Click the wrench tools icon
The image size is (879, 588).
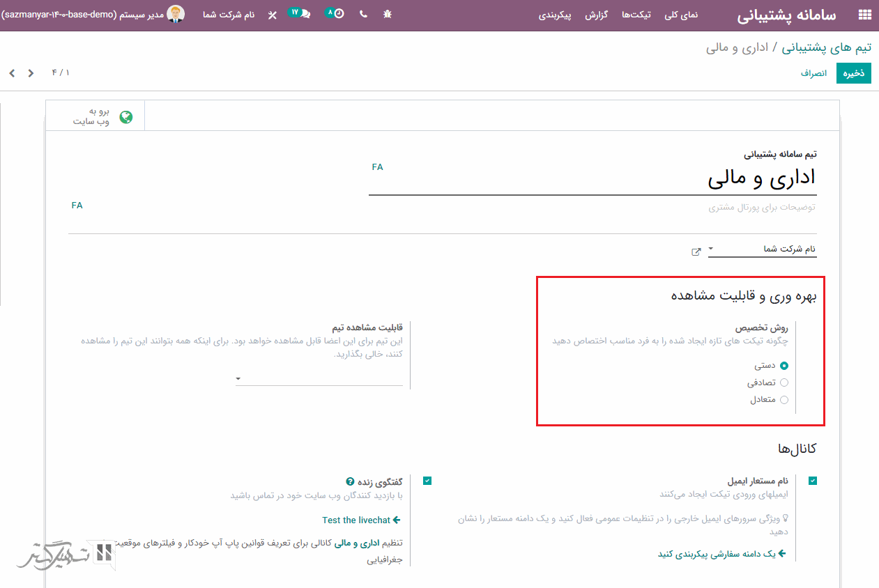pyautogui.click(x=272, y=15)
